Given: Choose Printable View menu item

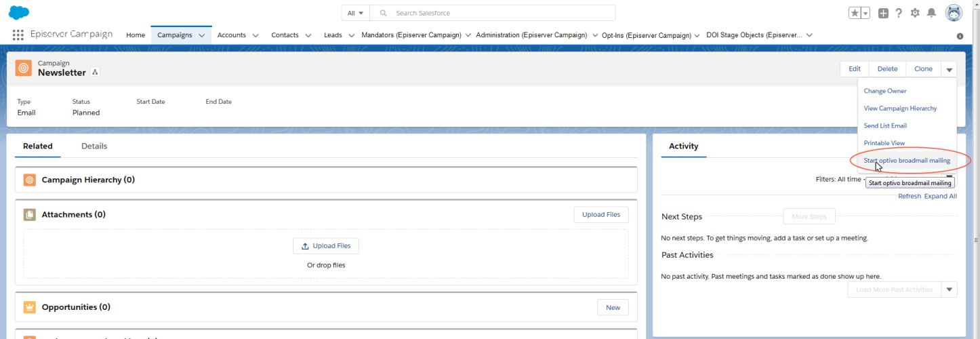Looking at the screenshot, I should (884, 143).
